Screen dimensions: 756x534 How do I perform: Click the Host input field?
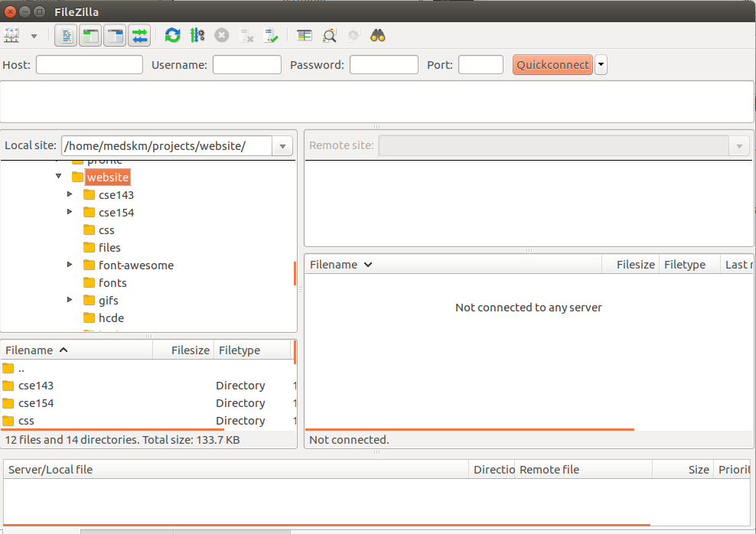tap(90, 65)
